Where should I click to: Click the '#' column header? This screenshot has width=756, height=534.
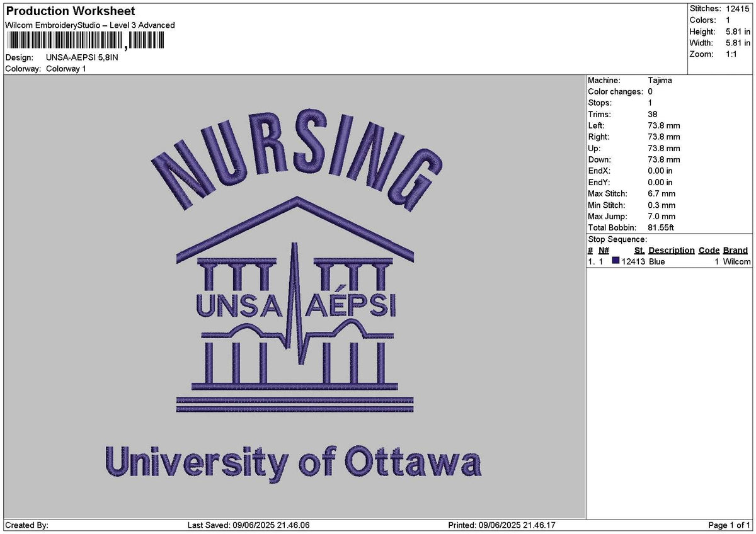point(590,251)
